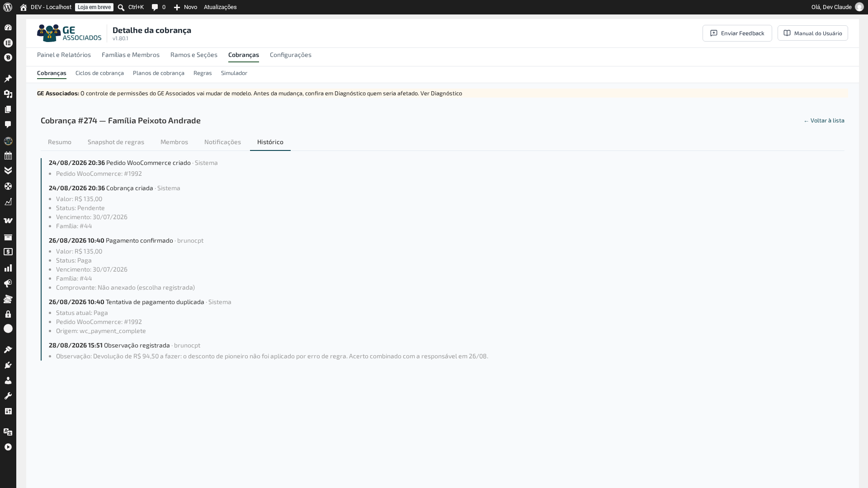Screen dimensions: 868x488
Task: Open Settings via the sliders sidebar icon
Action: (8, 411)
